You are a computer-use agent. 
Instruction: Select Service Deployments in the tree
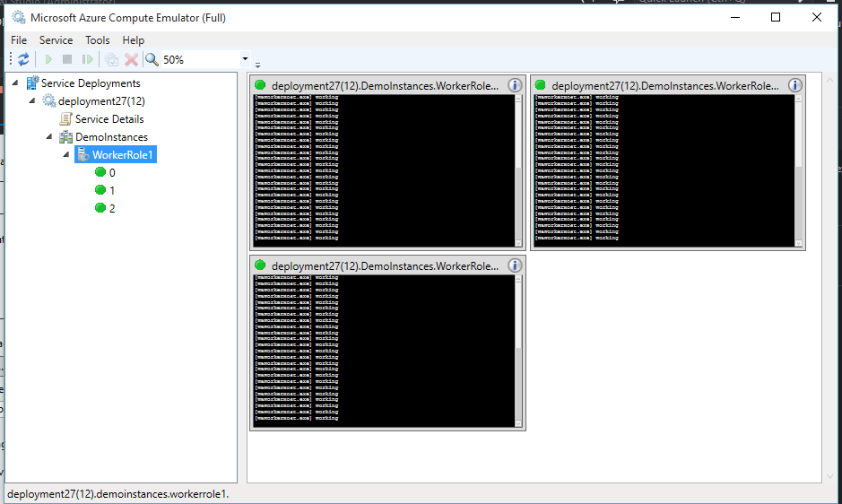[91, 83]
